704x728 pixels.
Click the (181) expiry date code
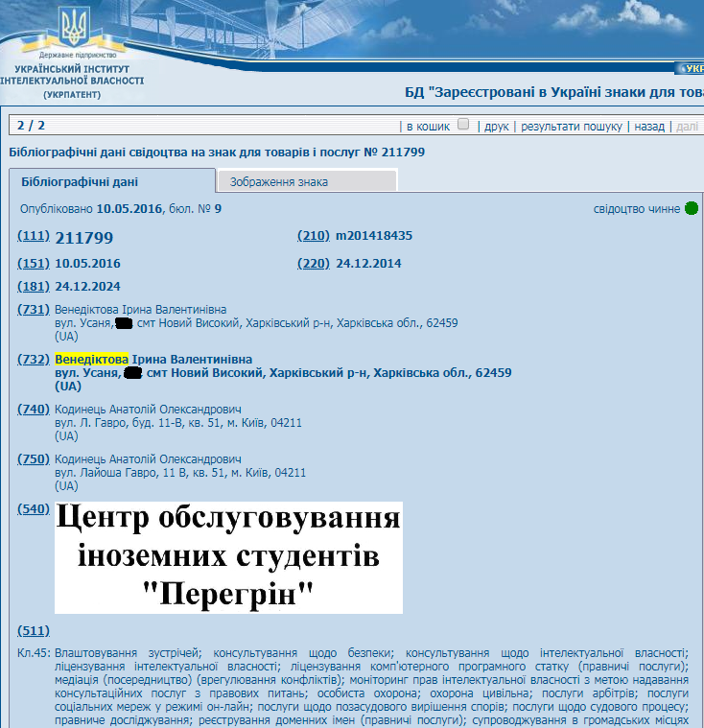point(33,287)
